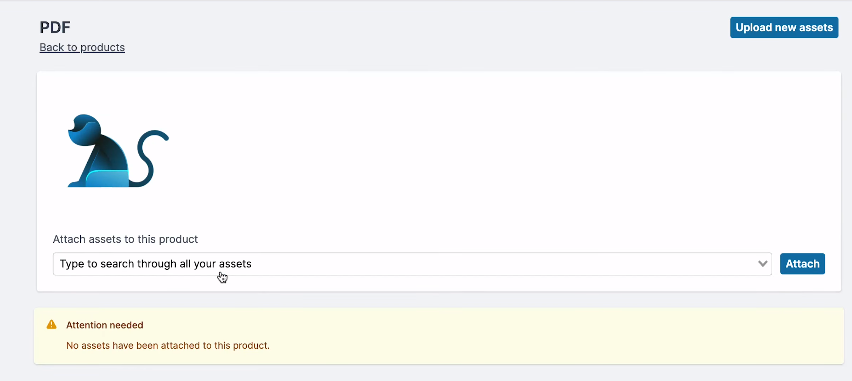Click the word products in back link
852x381 pixels.
[103, 47]
